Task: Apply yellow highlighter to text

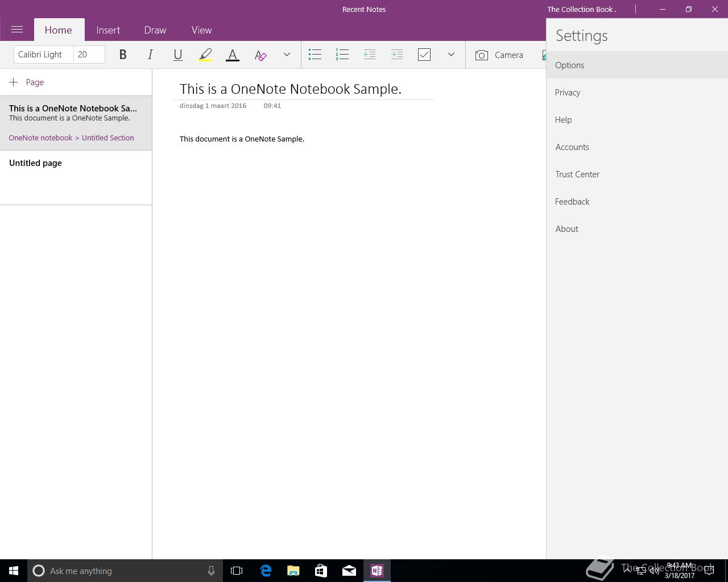Action: pyautogui.click(x=205, y=55)
